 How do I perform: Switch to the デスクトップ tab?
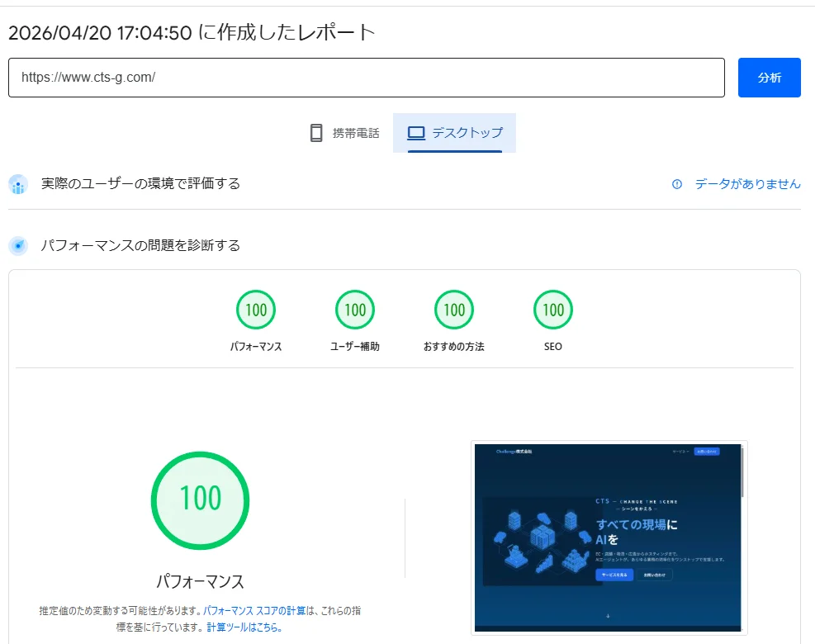point(455,132)
